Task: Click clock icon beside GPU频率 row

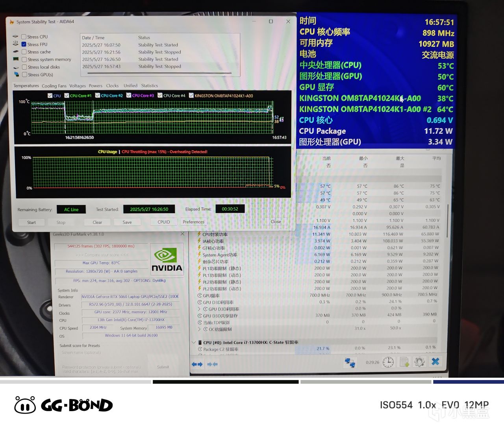Action: click(x=200, y=295)
